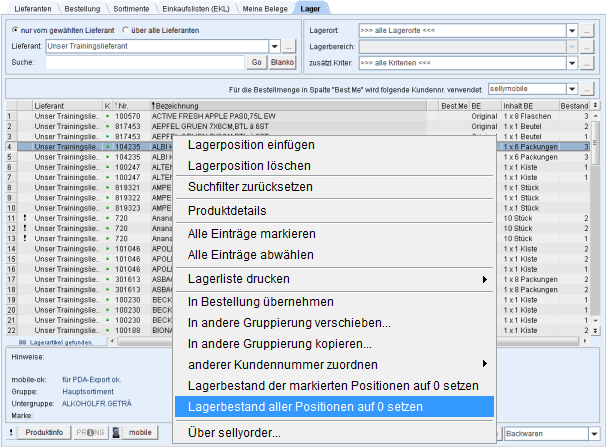Open the zusätzl. Kriterien dropdown
The image size is (607, 447).
(572, 64)
